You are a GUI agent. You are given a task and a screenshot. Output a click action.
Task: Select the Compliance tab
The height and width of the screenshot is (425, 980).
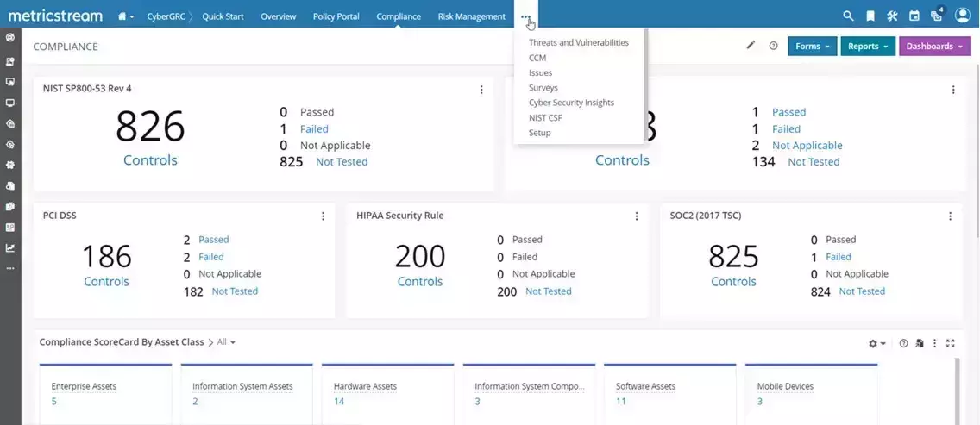tap(399, 16)
